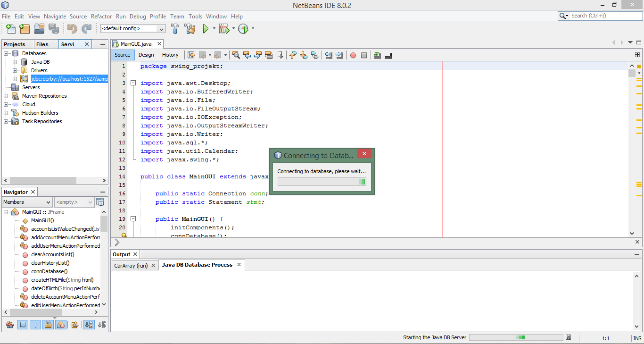
Task: Click the New Project icon
Action: pyautogui.click(x=25, y=29)
